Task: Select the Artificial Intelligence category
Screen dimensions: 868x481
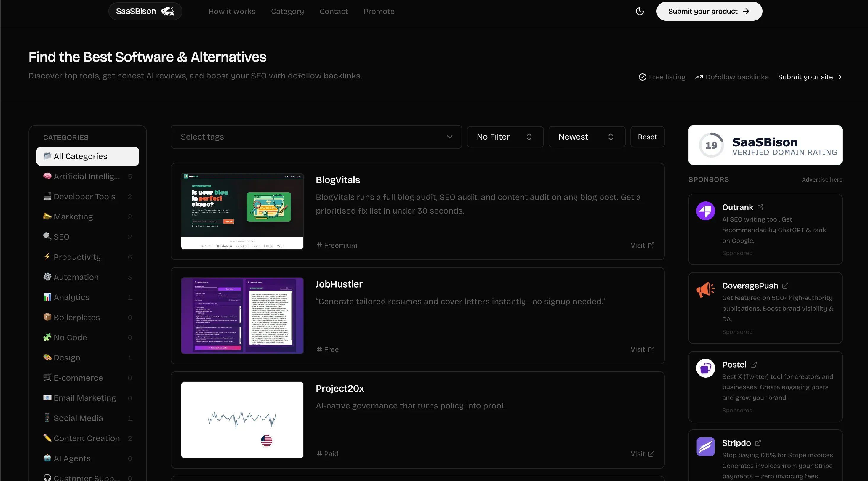Action: coord(87,177)
